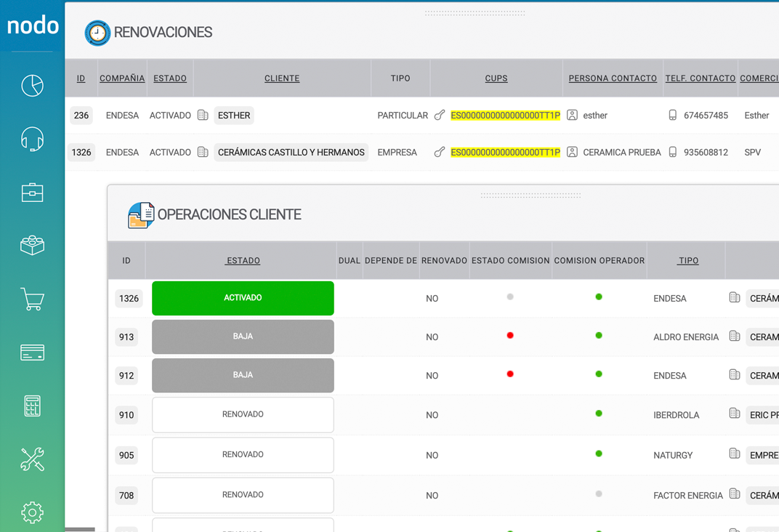Select operation ID 910
Viewport: 779px width, 532px height.
point(126,415)
